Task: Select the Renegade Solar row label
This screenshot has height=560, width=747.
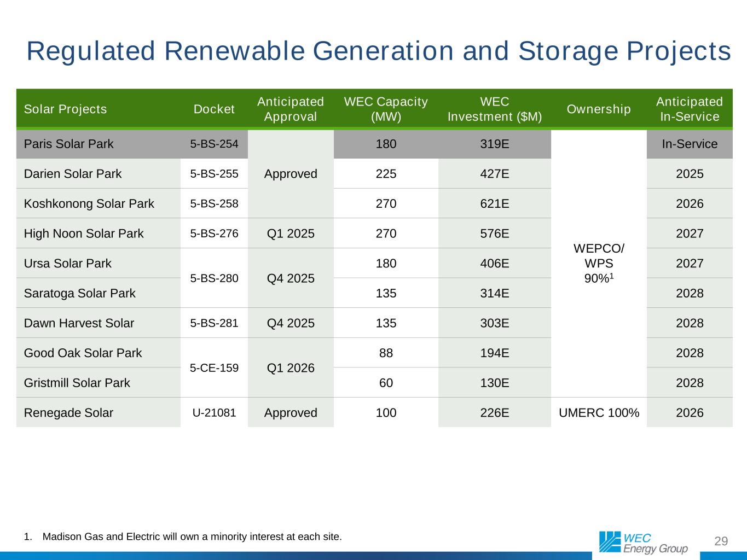Action: click(68, 413)
